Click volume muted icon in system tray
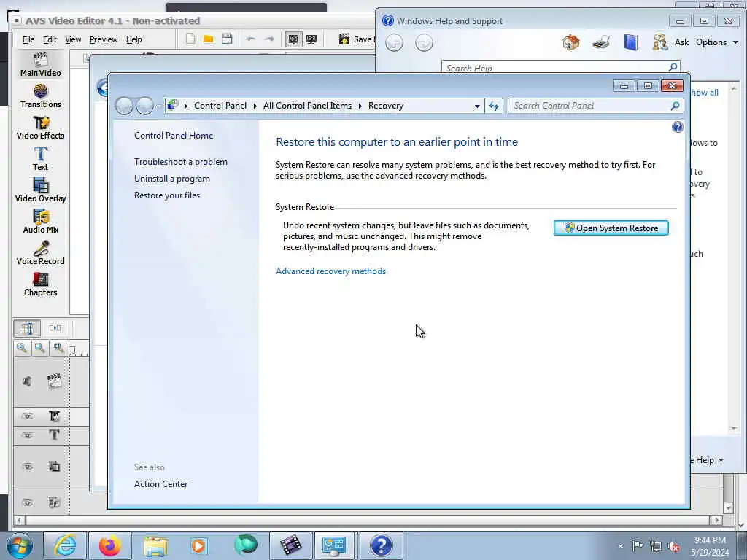747x560 pixels. [x=673, y=546]
